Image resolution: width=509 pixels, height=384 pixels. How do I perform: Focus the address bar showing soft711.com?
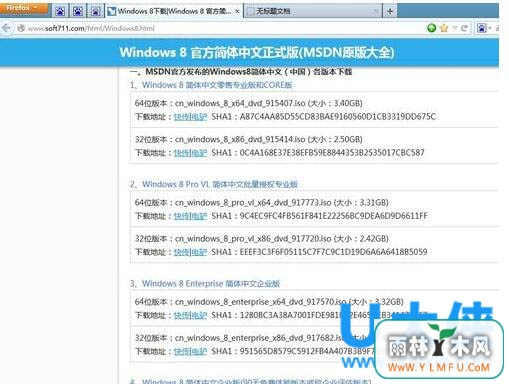click(x=220, y=28)
